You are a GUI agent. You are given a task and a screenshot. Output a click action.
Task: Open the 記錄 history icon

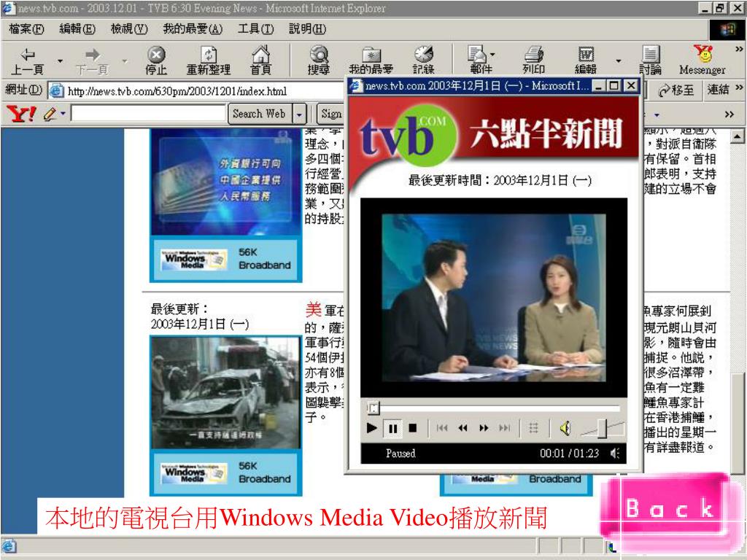(424, 61)
